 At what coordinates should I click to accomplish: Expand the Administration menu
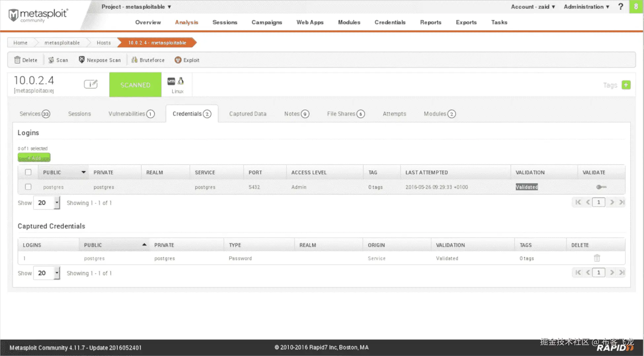[587, 7]
